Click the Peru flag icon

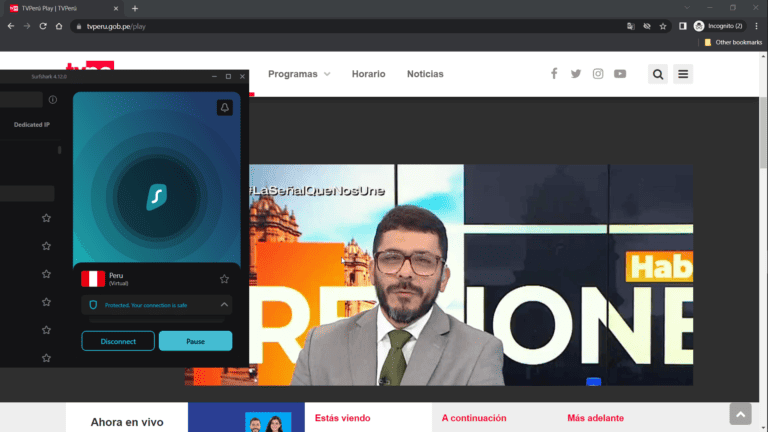(93, 278)
